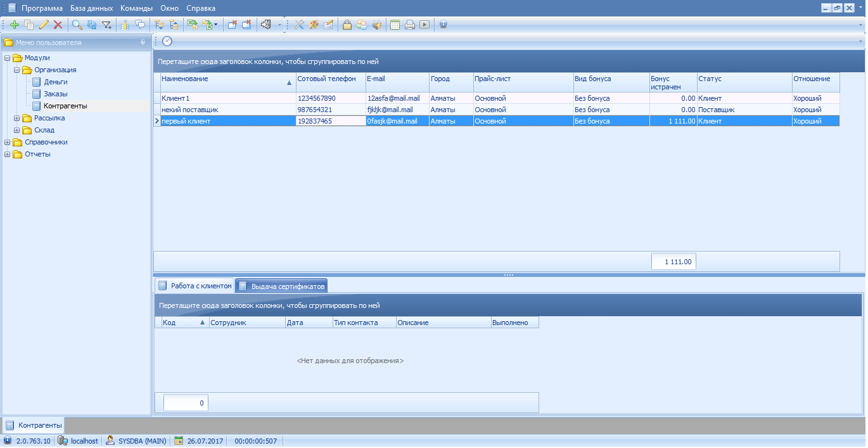868x448 pixels.
Task: Collapse the Организация tree node
Action: [17, 70]
